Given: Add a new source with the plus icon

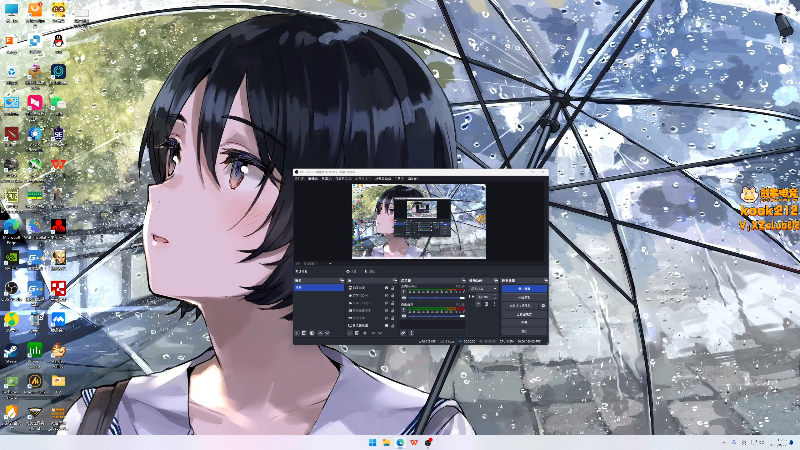Looking at the screenshot, I should [349, 333].
